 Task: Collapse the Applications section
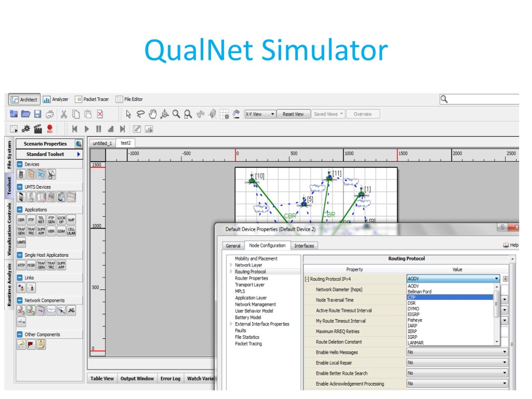(x=20, y=210)
